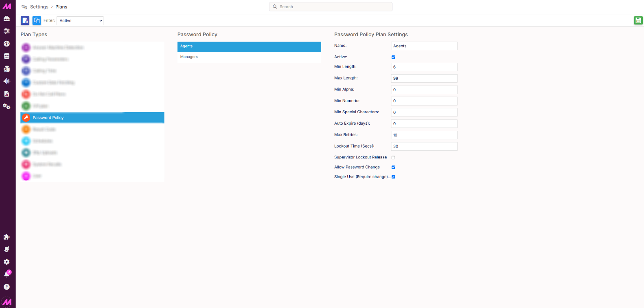
Task: Click Plans in the breadcrumb
Action: (x=61, y=7)
